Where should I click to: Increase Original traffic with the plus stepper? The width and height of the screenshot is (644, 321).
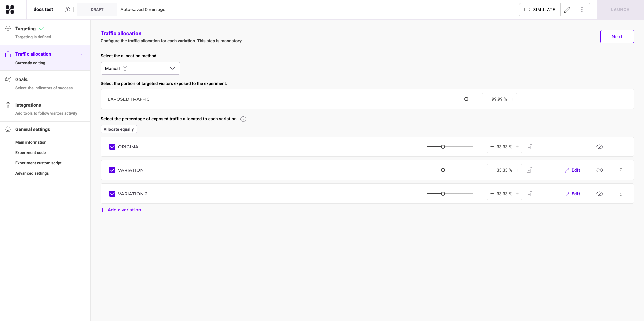click(x=517, y=147)
